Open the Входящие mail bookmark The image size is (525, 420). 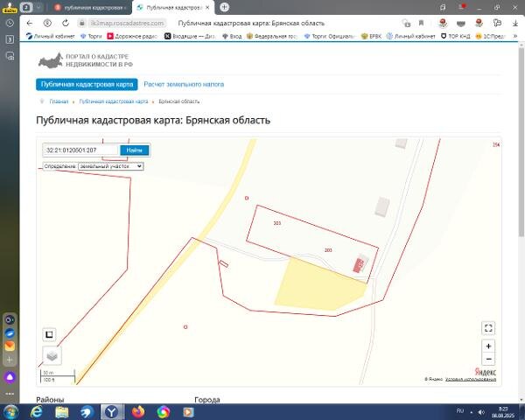(190, 36)
